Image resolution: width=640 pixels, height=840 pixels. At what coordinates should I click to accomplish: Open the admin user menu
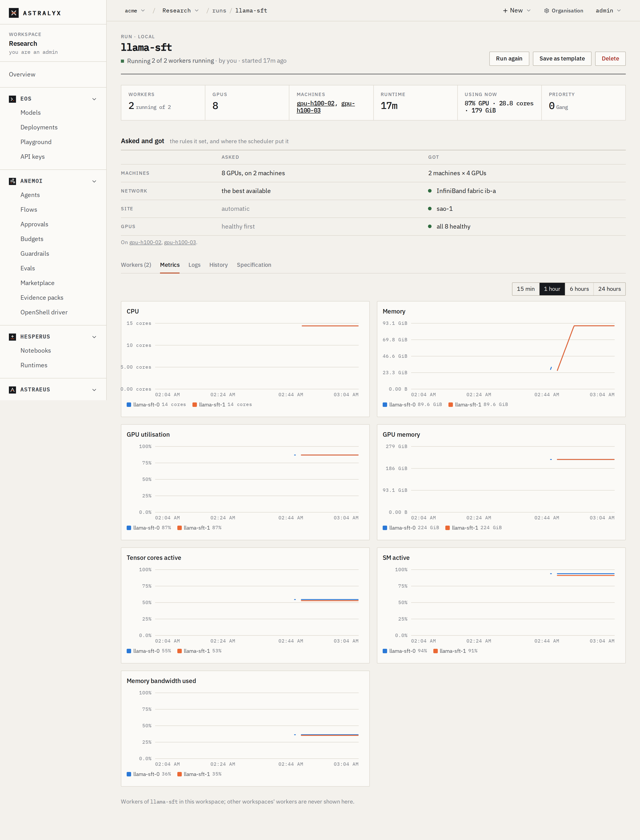coord(608,11)
